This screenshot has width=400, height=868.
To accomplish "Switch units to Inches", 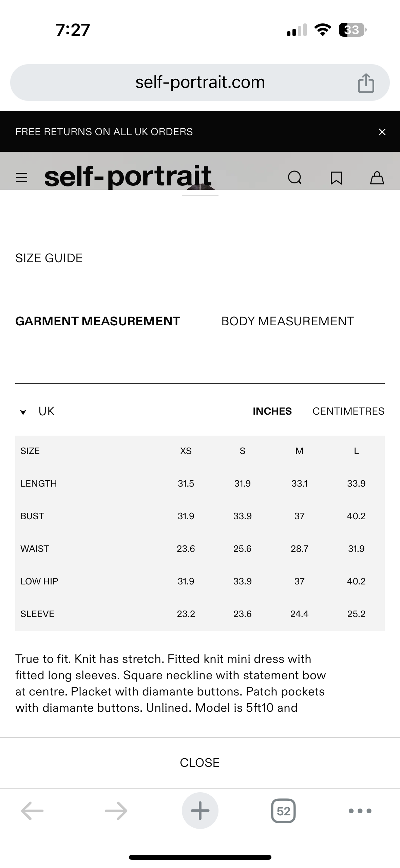I will coord(272,411).
